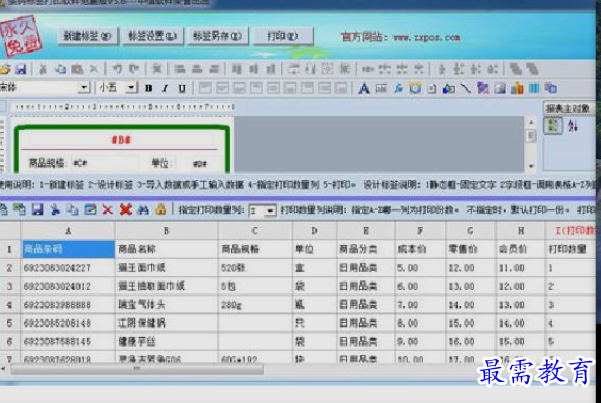Insert a picture object
Viewport: 601px width, 403px height.
pos(500,89)
